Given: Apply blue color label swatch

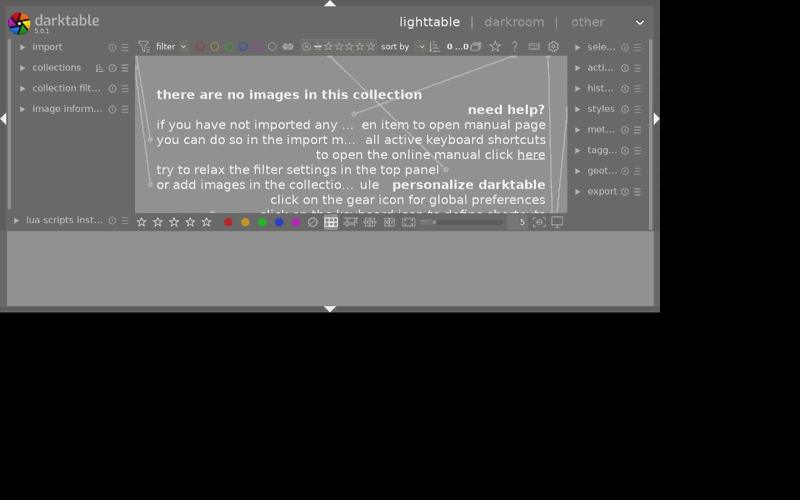Looking at the screenshot, I should click(x=279, y=222).
